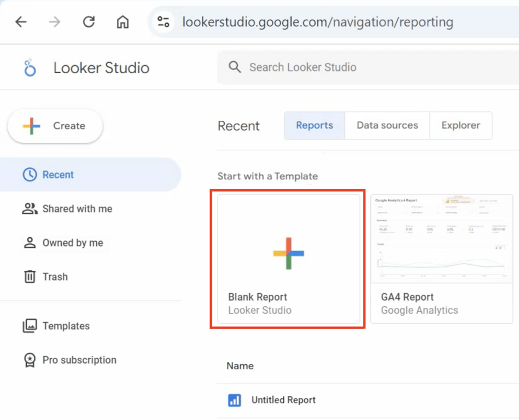Click the GA4 Report title
The image size is (519, 420).
pyautogui.click(x=407, y=297)
